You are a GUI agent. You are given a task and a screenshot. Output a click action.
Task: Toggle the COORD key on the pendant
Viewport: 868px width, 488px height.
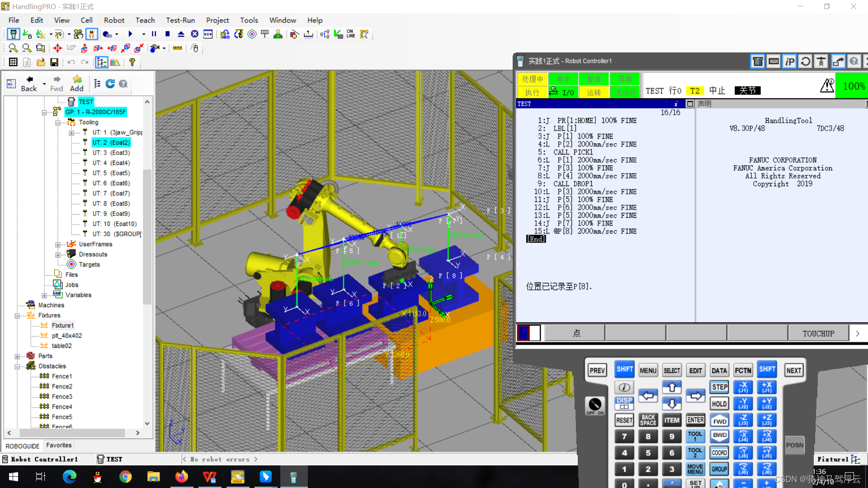click(719, 452)
